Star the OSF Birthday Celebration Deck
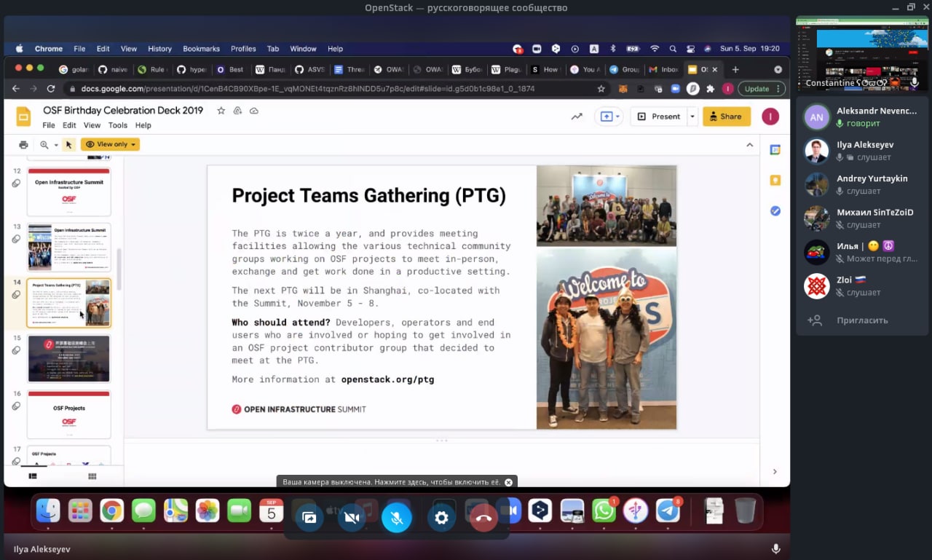The image size is (932, 560). click(x=221, y=111)
